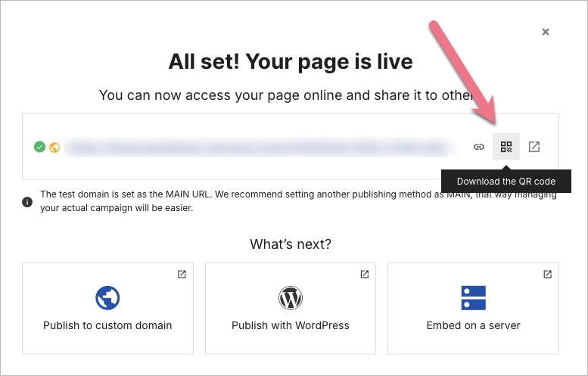Click the 'All set! Your page is live' heading
This screenshot has width=588, height=376.
coord(291,62)
